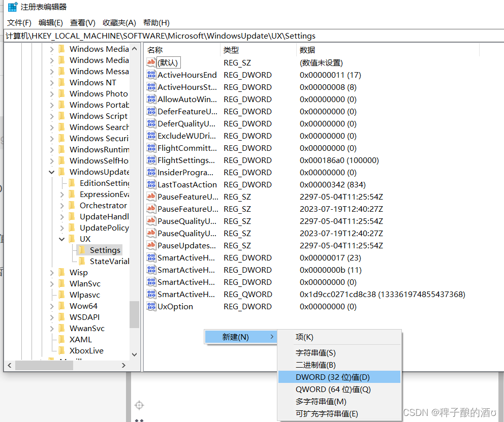Click tree horizontal scroll-left arrow
This screenshot has width=504, height=422.
pos(10,365)
